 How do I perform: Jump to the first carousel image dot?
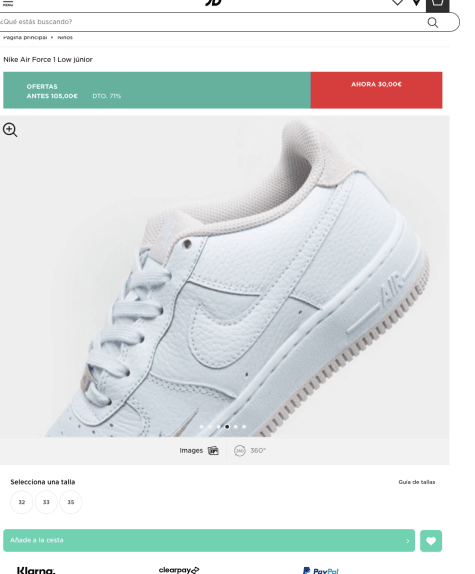point(201,426)
